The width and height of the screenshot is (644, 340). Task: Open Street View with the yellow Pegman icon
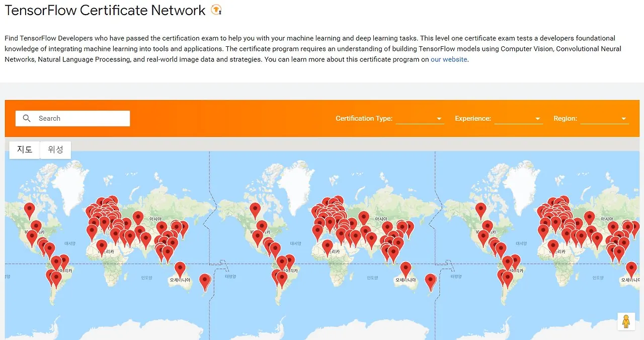(626, 321)
